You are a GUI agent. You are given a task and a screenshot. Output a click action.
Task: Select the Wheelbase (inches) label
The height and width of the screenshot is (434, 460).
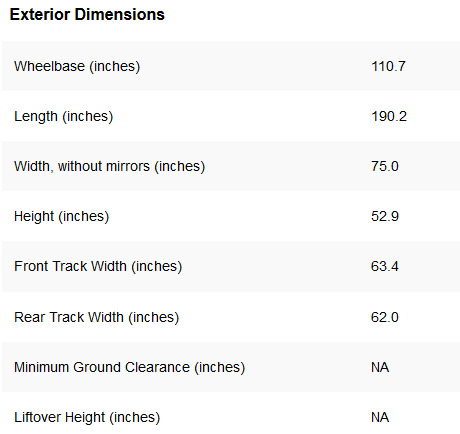coord(77,66)
